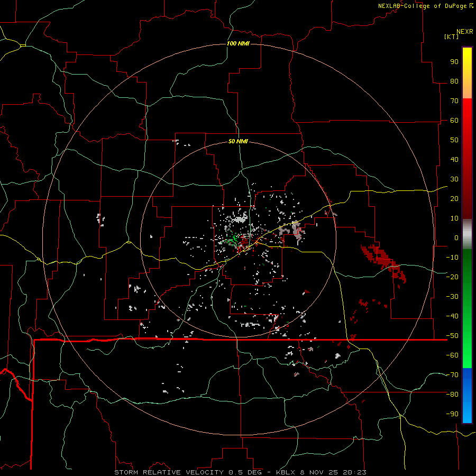Screen dimensions: 476x476
Task: Click the -40 value on the velocity scale
Action: 452,316
